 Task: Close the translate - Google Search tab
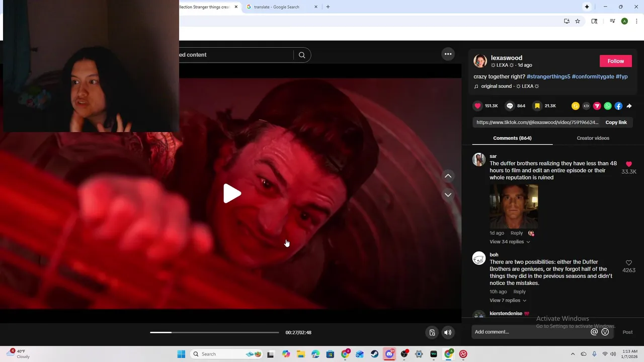coord(316,7)
